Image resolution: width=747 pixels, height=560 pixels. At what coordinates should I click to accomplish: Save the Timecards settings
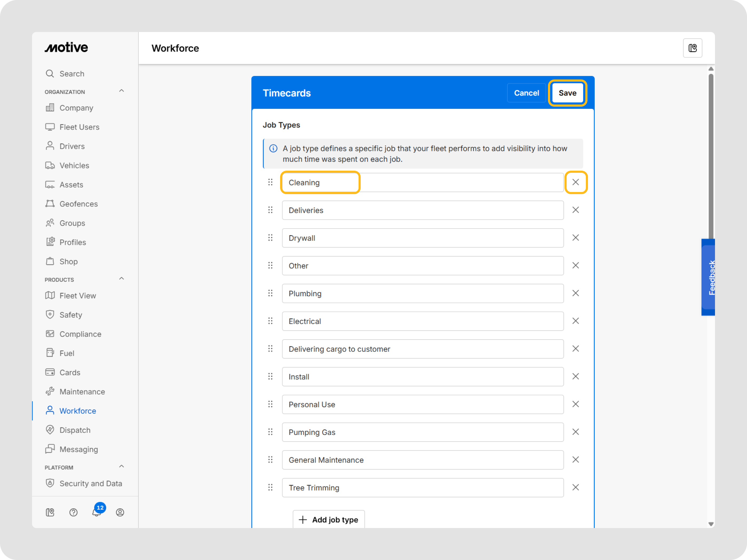(x=567, y=93)
